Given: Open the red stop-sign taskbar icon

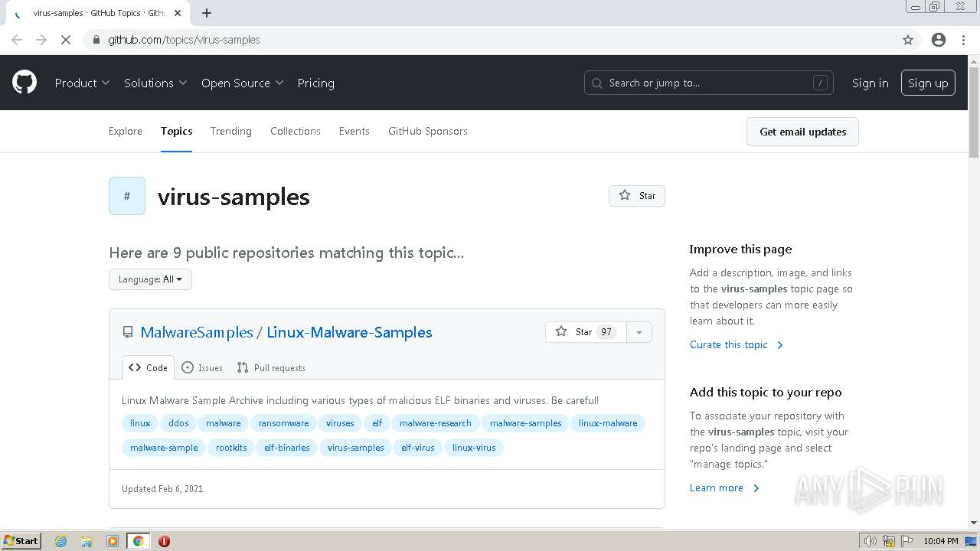Looking at the screenshot, I should tap(164, 541).
